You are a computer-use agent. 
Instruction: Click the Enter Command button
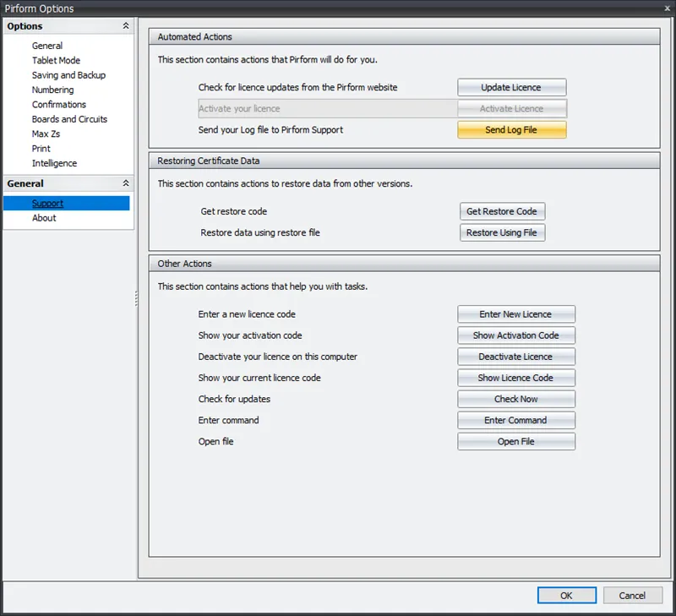(x=516, y=419)
